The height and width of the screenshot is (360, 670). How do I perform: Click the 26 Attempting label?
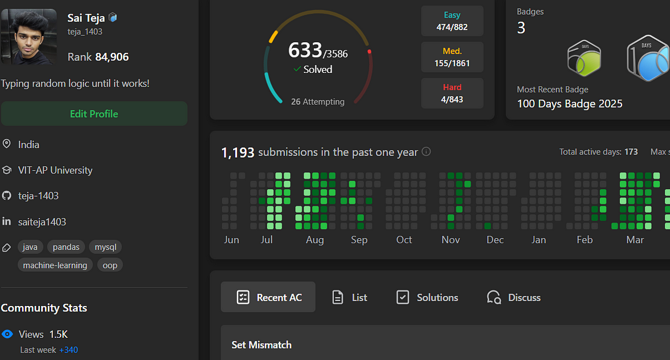317,102
